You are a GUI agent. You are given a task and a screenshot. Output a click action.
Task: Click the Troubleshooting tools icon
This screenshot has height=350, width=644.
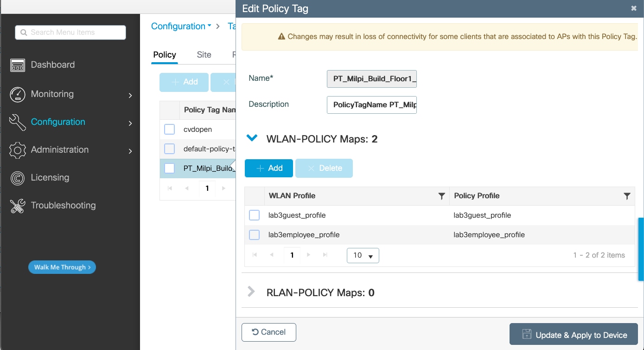[18, 206]
